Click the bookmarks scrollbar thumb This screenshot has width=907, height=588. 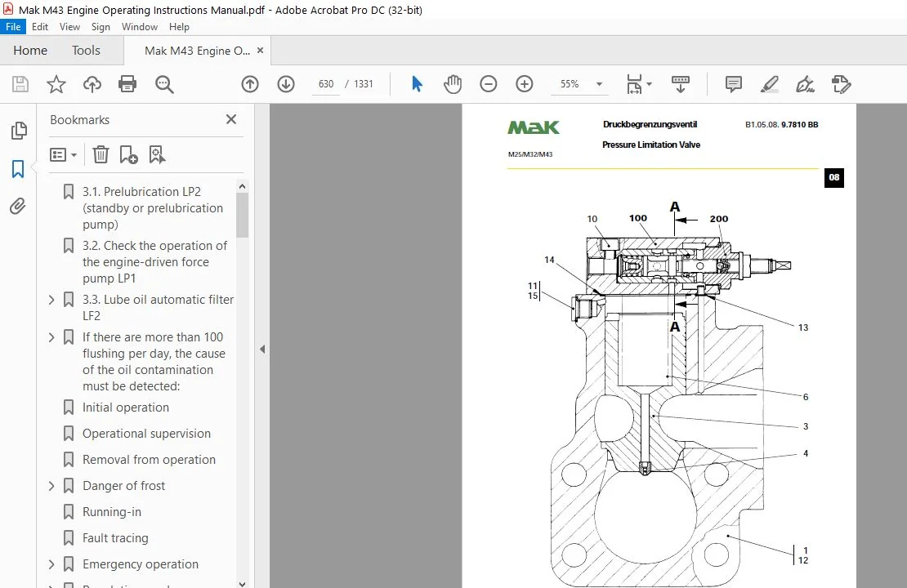coord(243,215)
